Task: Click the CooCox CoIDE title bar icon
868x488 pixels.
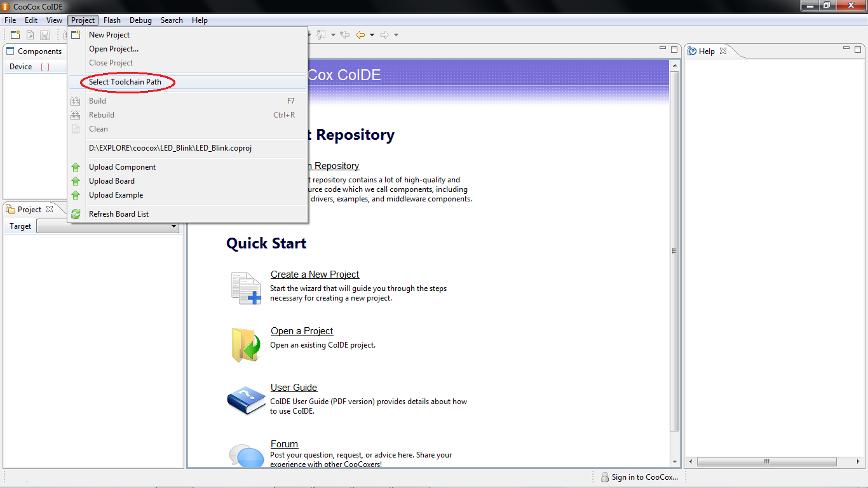Action: click(x=6, y=6)
